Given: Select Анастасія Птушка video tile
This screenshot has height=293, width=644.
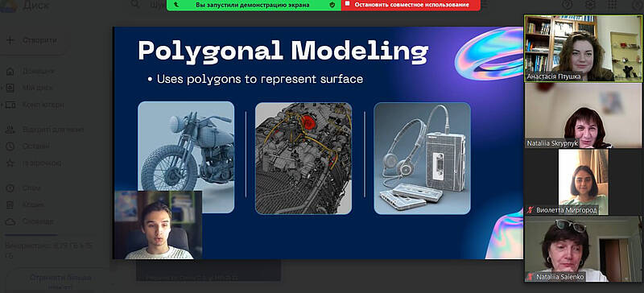Looking at the screenshot, I should (583, 48).
